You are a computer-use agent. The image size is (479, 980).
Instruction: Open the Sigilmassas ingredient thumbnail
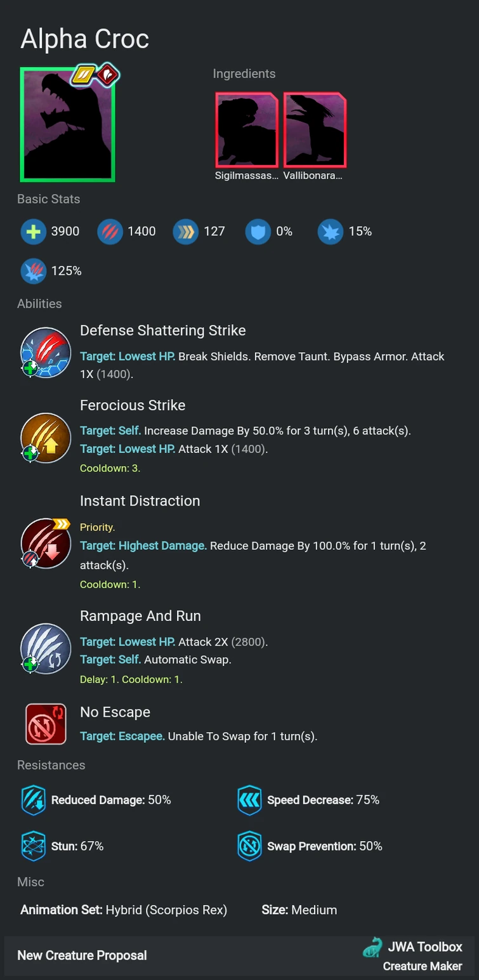click(x=246, y=130)
